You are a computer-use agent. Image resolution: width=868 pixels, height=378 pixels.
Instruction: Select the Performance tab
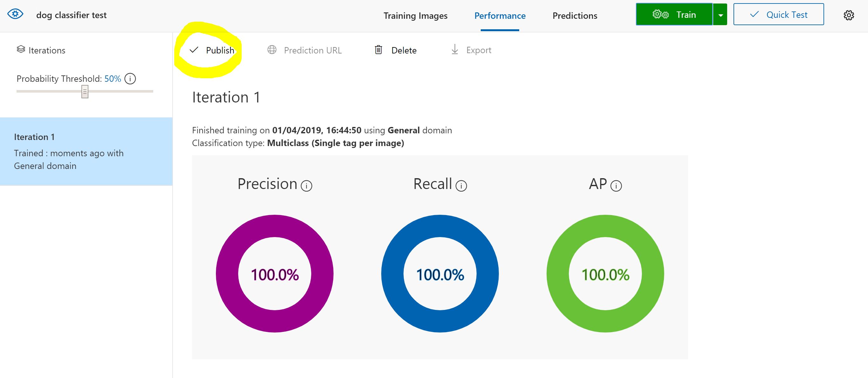500,16
